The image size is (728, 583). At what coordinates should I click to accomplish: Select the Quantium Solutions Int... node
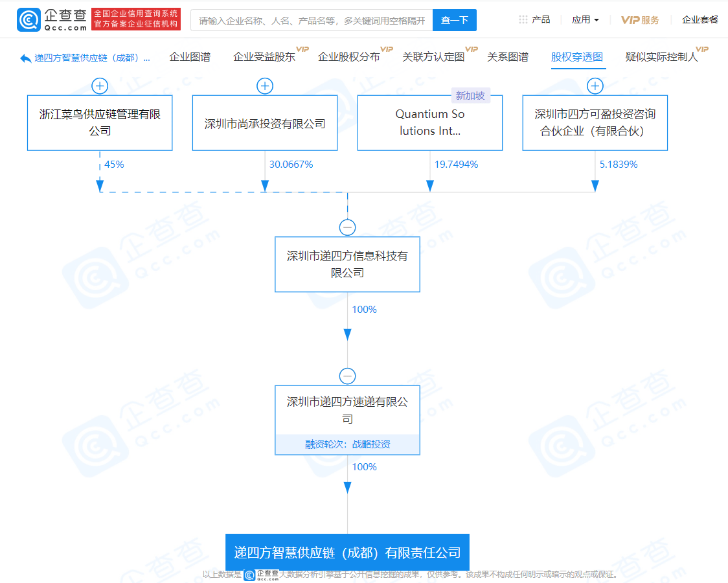[430, 122]
